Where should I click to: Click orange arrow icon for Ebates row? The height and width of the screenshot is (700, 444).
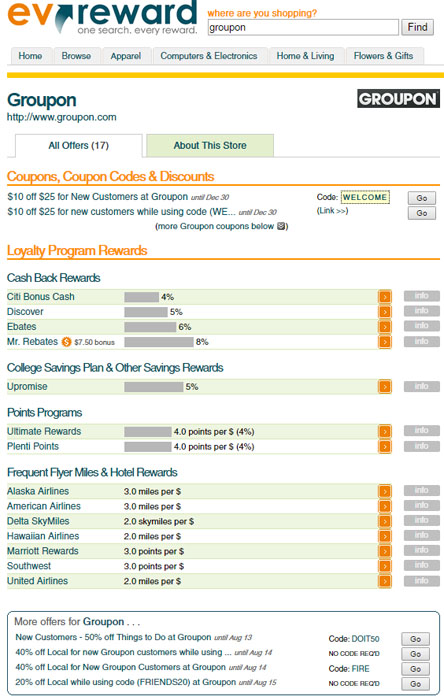pos(385,326)
